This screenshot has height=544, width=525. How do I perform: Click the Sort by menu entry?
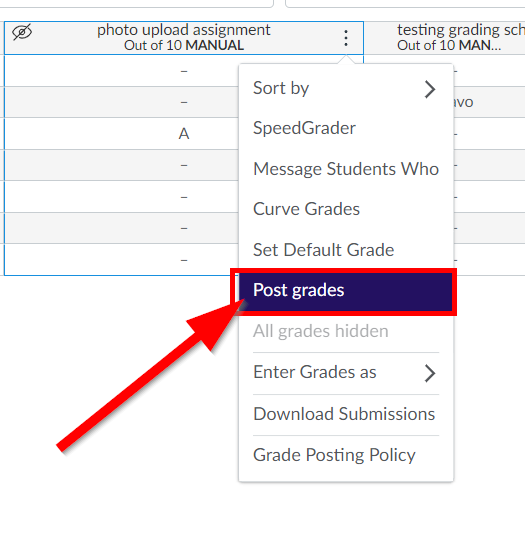346,88
